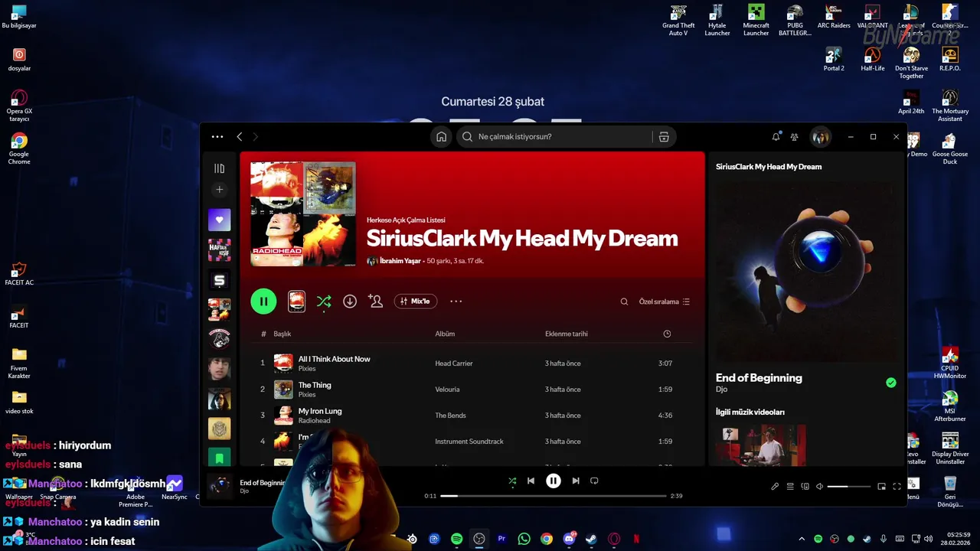Click the Mix'le button
Screen dimensions: 980x551
click(x=416, y=302)
